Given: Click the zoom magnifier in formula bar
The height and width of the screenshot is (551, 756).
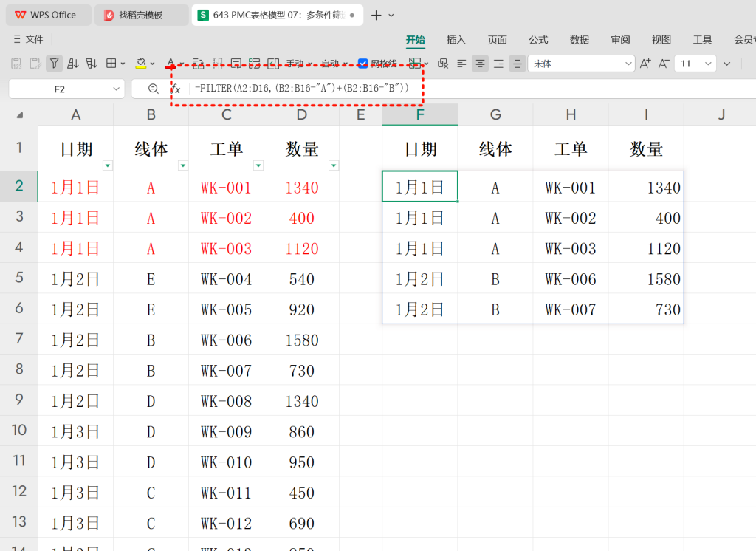Looking at the screenshot, I should pos(153,89).
